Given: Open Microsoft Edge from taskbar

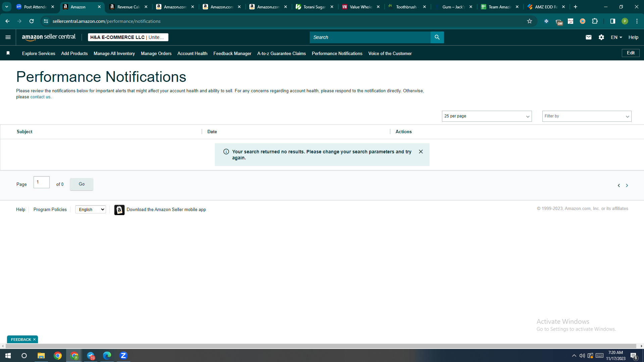Looking at the screenshot, I should 107,356.
